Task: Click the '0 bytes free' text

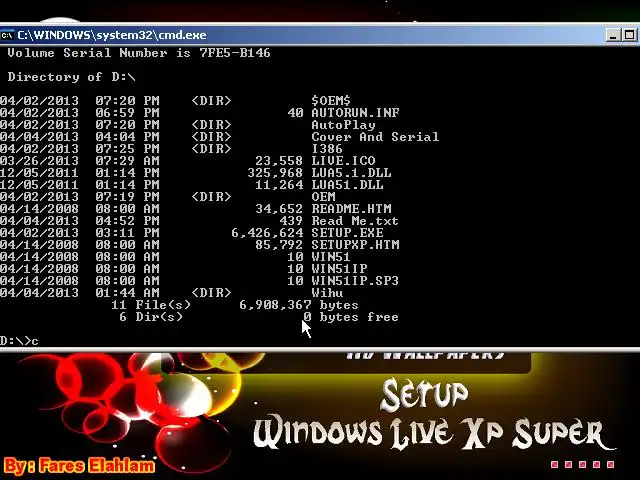Action: click(351, 317)
